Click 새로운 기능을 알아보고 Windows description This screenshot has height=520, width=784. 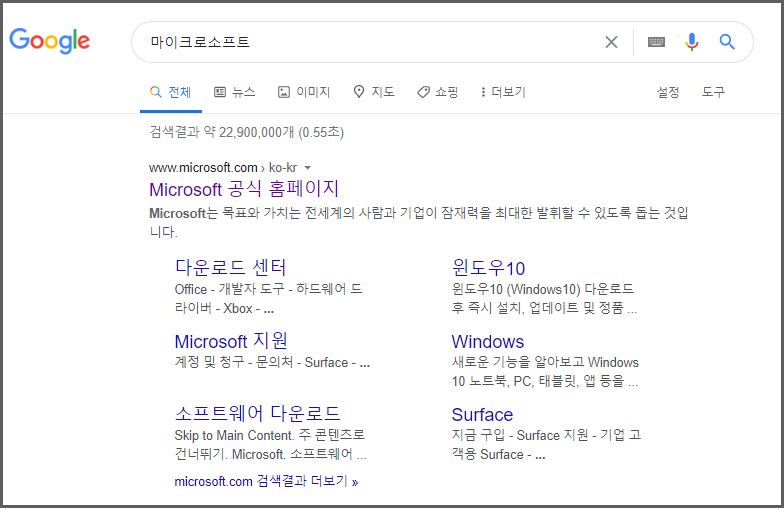545,372
